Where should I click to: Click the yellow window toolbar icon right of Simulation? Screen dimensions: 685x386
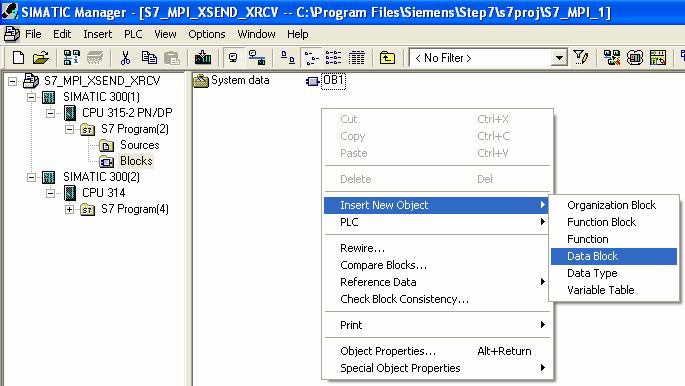[x=658, y=58]
